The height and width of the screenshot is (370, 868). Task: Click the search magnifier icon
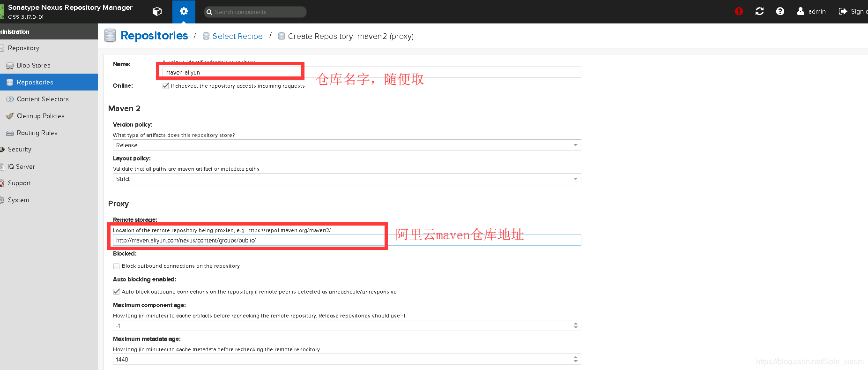(x=209, y=12)
